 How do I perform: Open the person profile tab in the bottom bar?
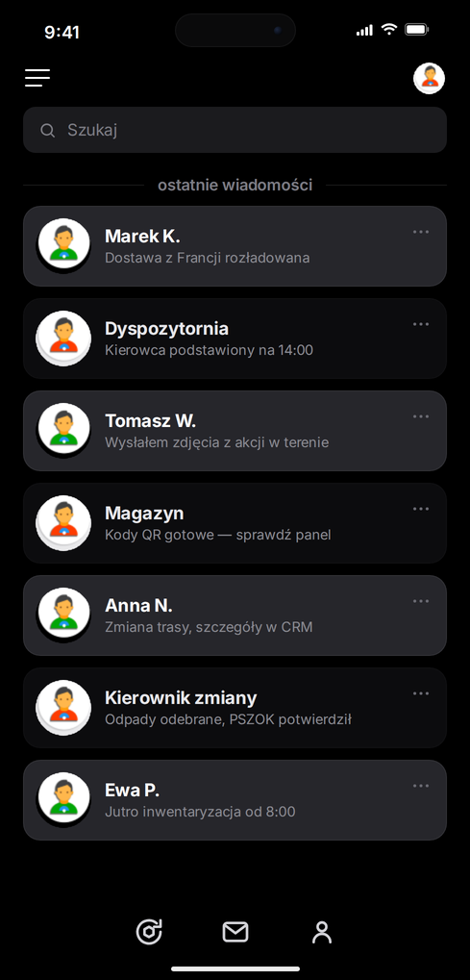pyautogui.click(x=322, y=932)
